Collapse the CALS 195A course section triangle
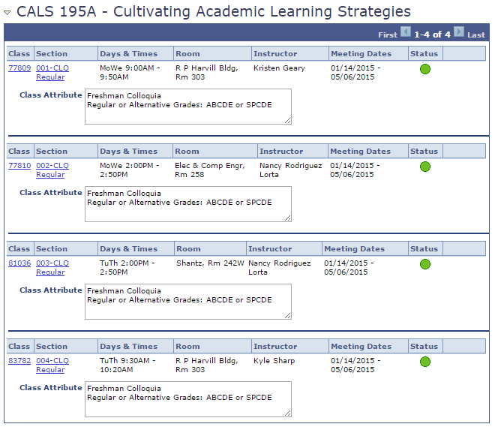504x436 pixels. pos(7,14)
